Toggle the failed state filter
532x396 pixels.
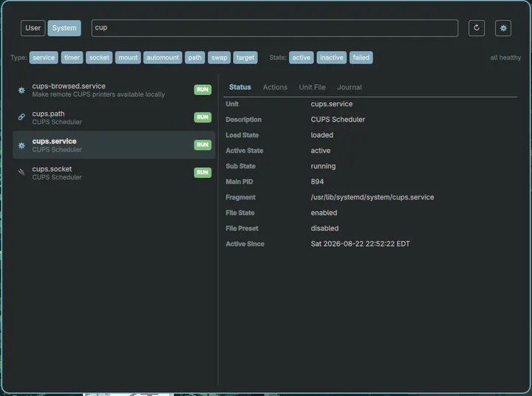[x=361, y=58]
